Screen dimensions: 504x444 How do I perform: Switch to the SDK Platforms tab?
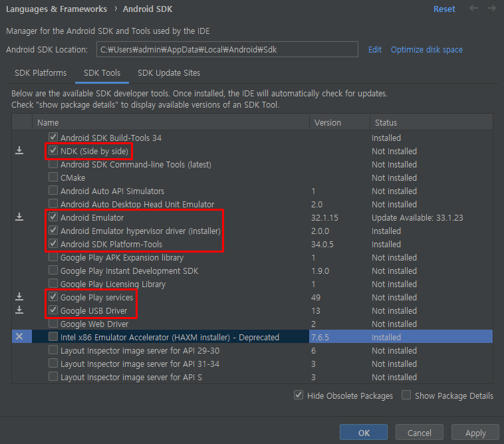[41, 73]
